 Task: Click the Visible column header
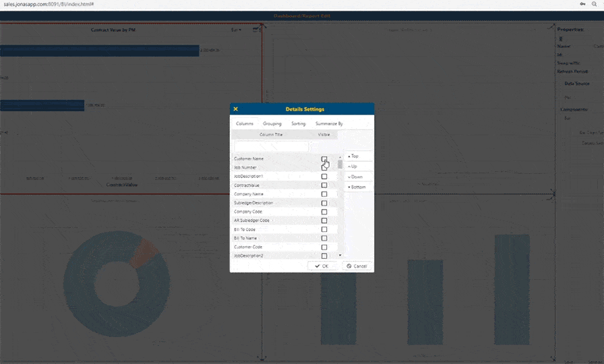coord(324,134)
